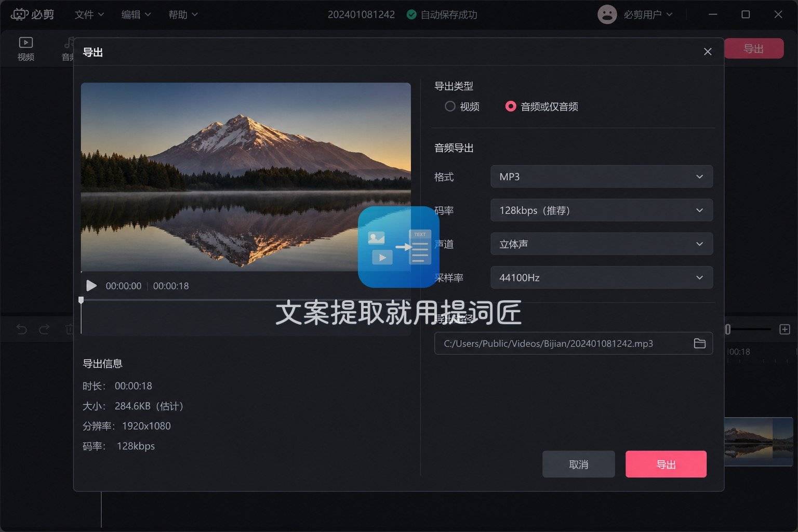The image size is (798, 532).
Task: Click the timeline zoom slider
Action: 748,329
